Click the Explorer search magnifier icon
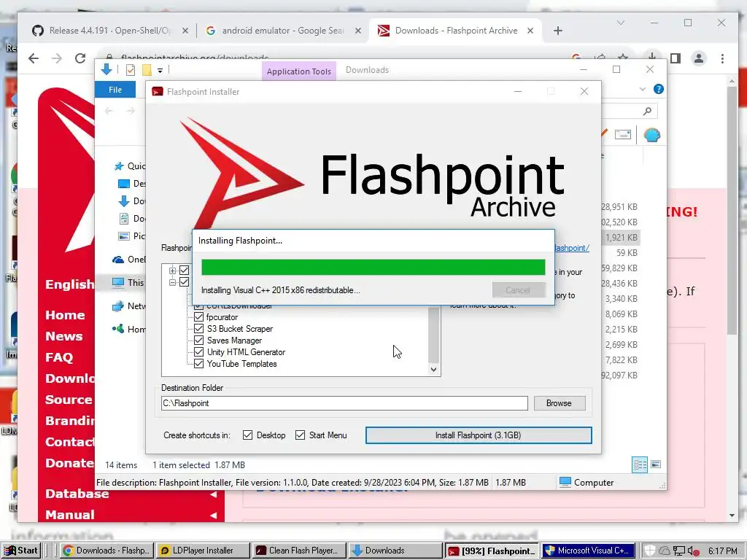The width and height of the screenshot is (747, 560). (647, 111)
